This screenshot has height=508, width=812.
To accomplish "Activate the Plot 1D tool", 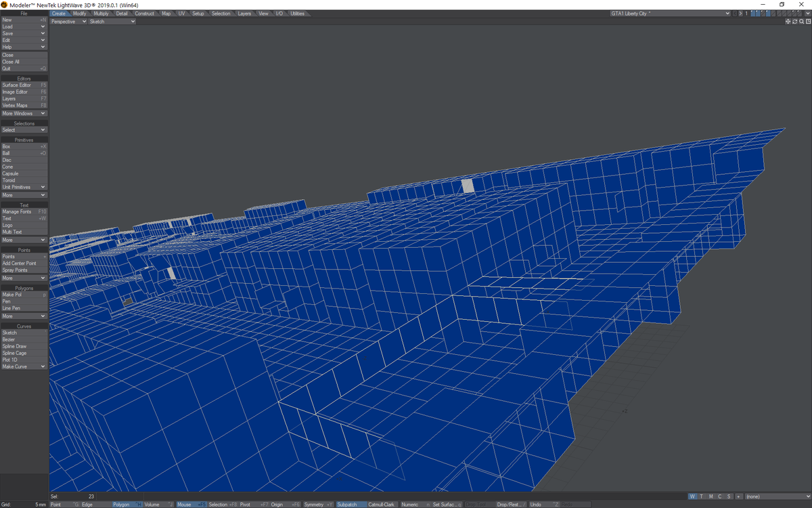I will tap(24, 360).
